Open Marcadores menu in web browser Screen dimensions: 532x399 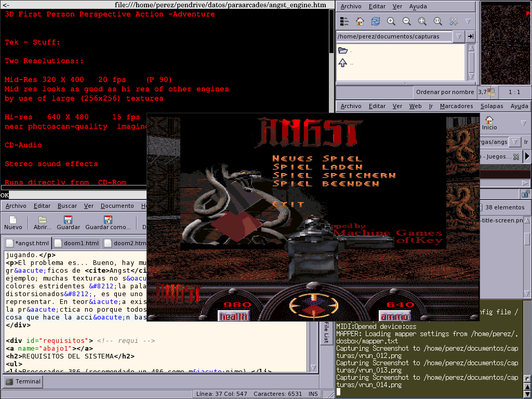pyautogui.click(x=456, y=106)
